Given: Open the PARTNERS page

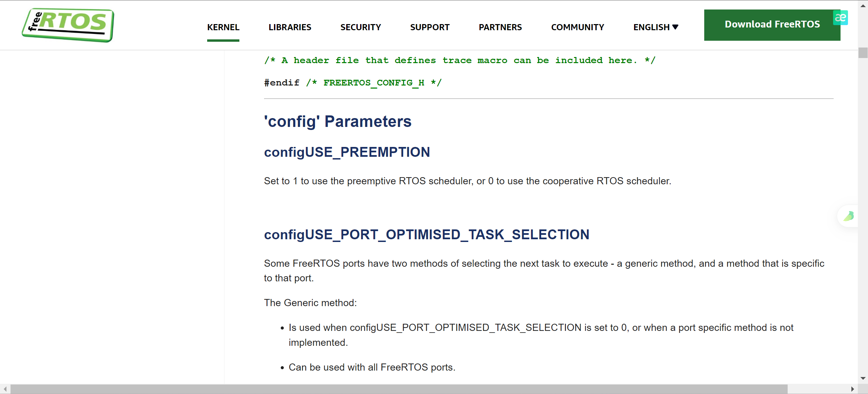Looking at the screenshot, I should coord(500,27).
